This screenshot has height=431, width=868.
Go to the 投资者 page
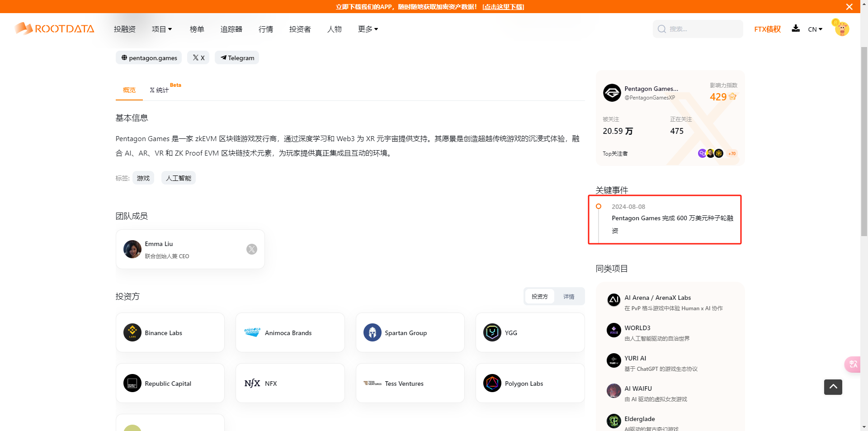(300, 29)
